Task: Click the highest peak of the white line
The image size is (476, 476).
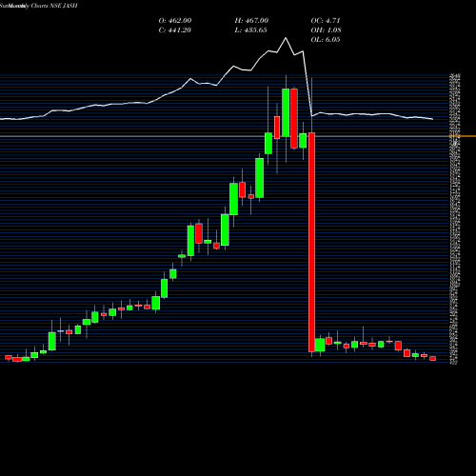Action: (286, 38)
